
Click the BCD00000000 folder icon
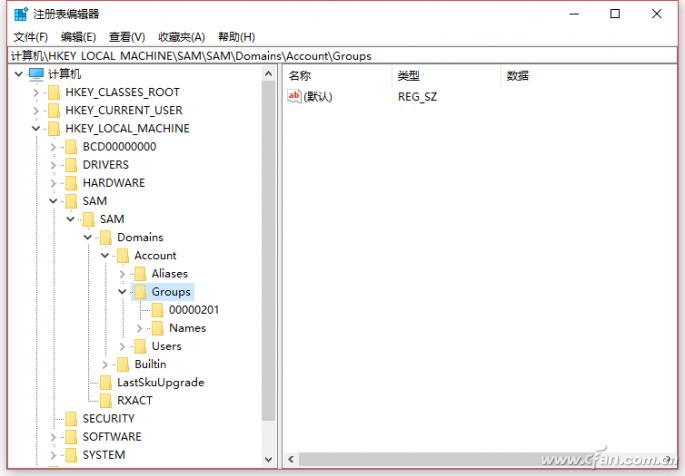tap(71, 147)
